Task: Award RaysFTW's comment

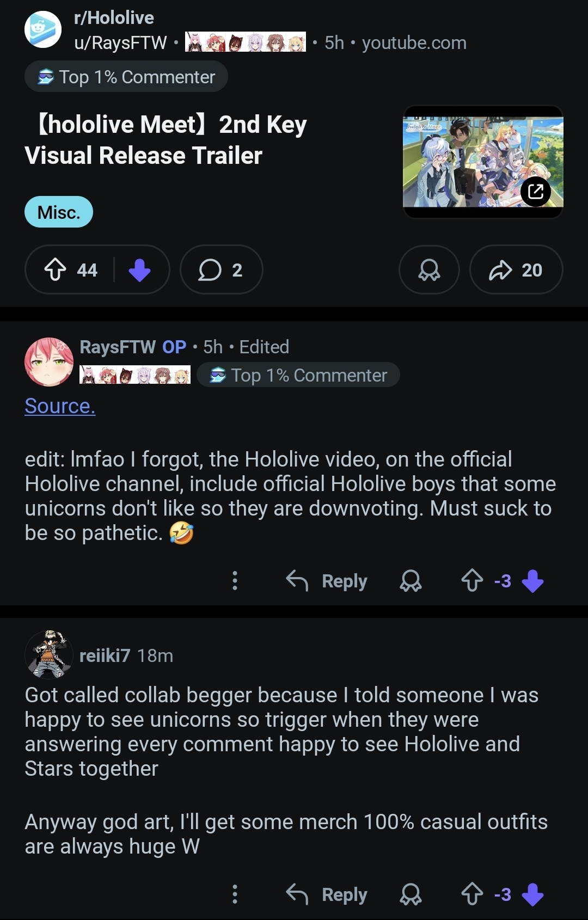Action: [x=411, y=581]
